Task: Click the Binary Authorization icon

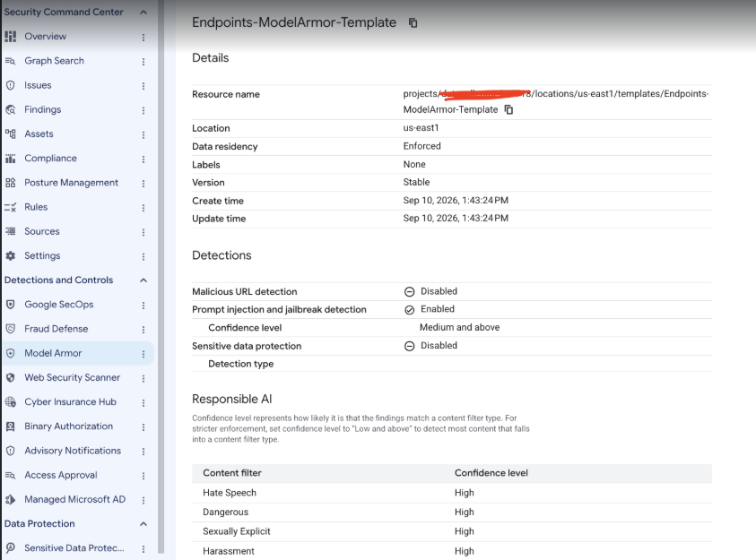Action: coord(10,426)
